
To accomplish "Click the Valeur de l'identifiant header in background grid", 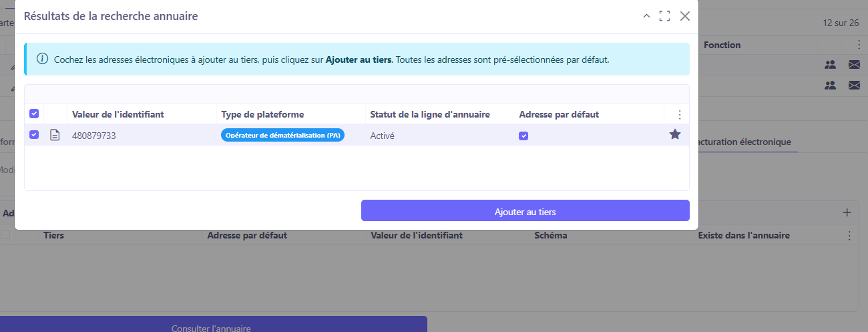I will [417, 235].
